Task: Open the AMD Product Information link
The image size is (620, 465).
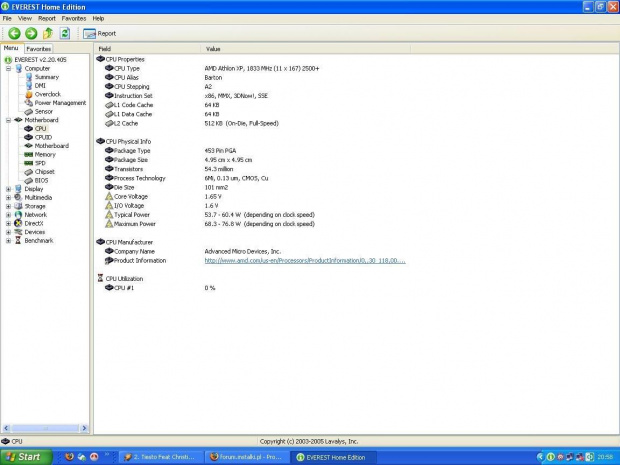Action: (304, 260)
